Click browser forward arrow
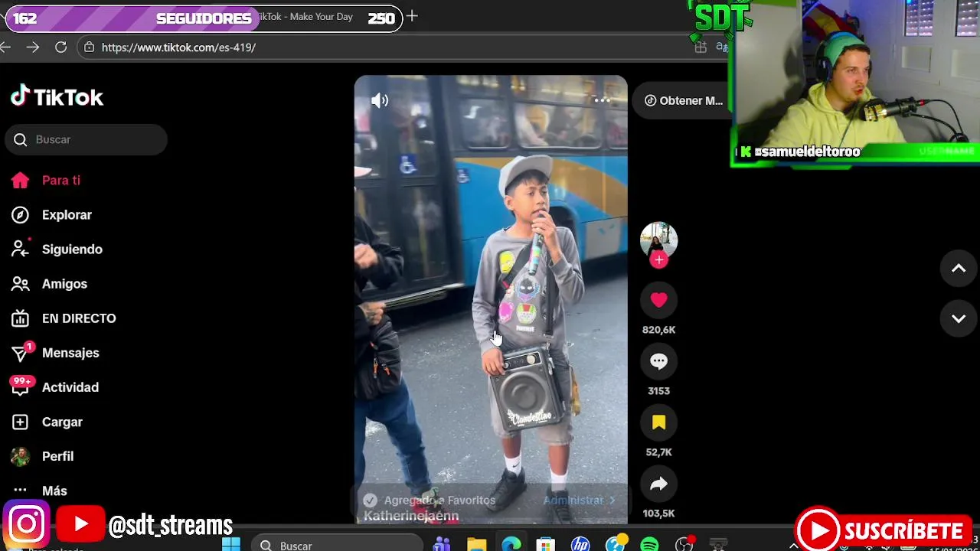Screen dimensions: 980x551 pos(32,47)
